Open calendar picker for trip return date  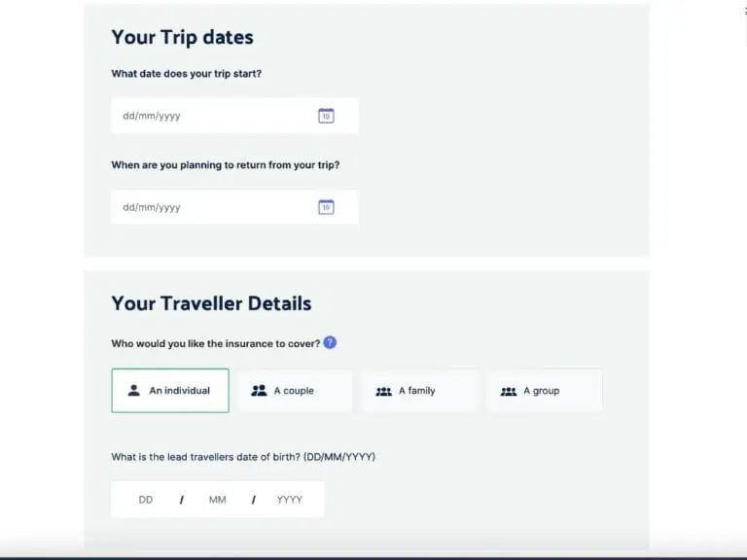[326, 207]
